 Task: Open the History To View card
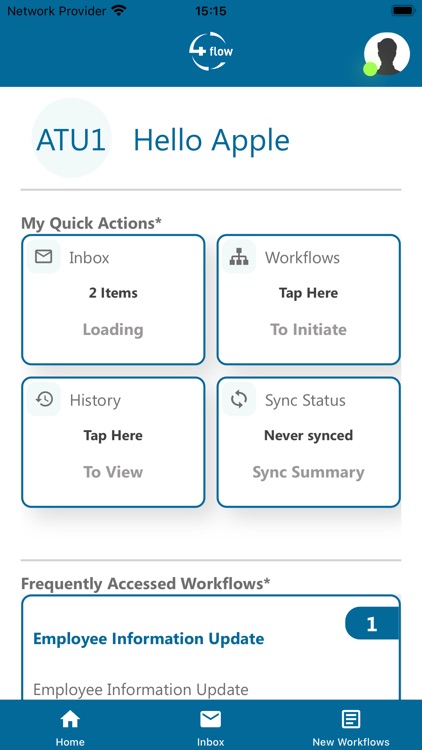click(113, 442)
